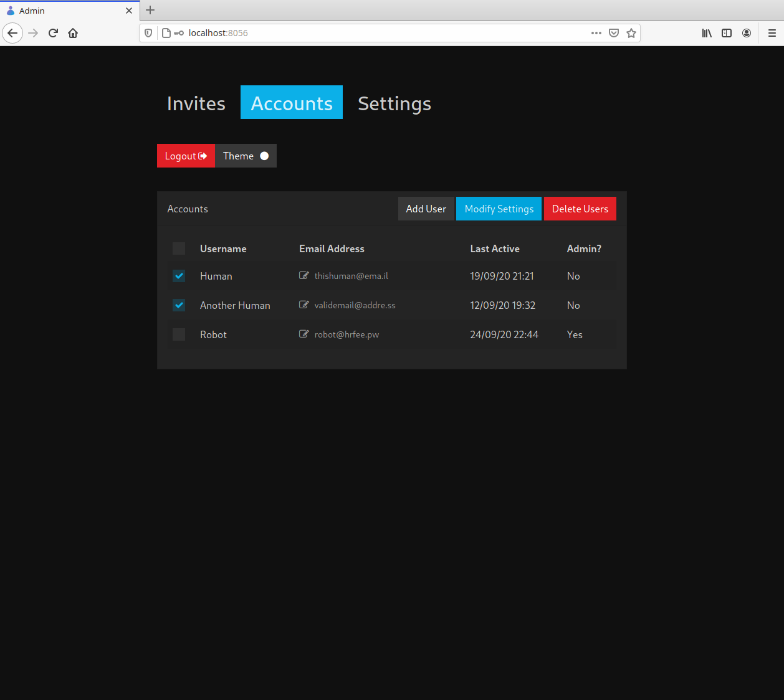Image resolution: width=784 pixels, height=700 pixels.
Task: Toggle the Theme switch
Action: click(x=246, y=156)
